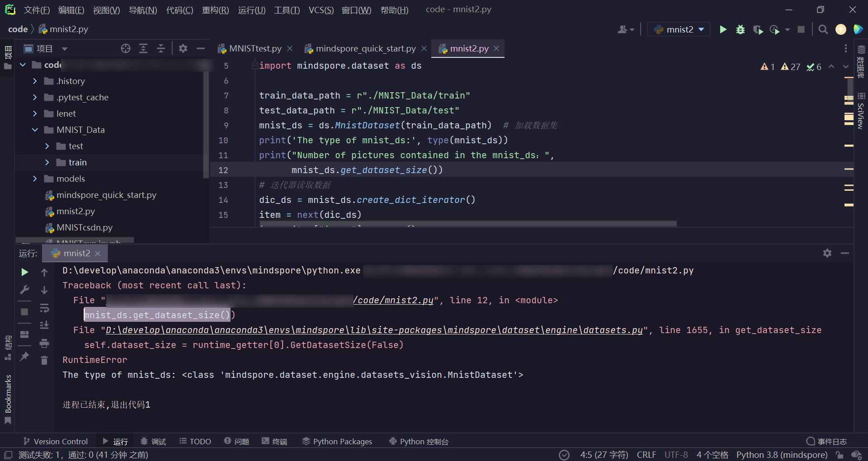Collapse the MNIST_Data folder
Image resolution: width=868 pixels, height=461 pixels.
point(35,130)
